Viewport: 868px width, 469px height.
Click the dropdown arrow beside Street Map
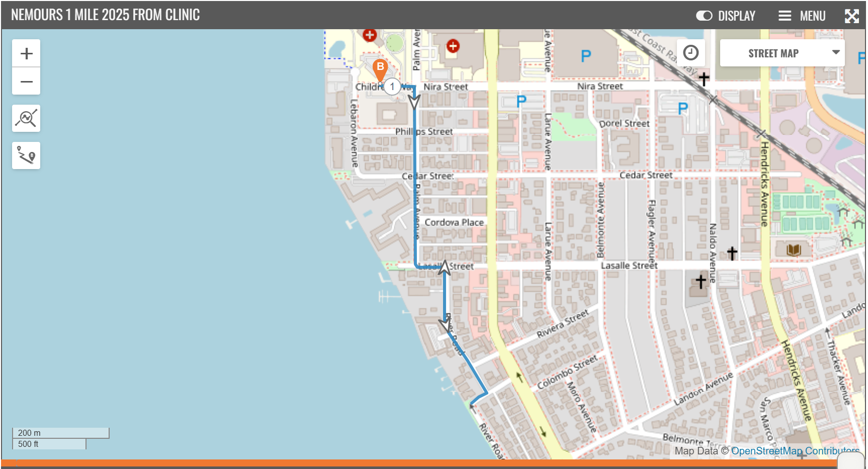pos(836,52)
